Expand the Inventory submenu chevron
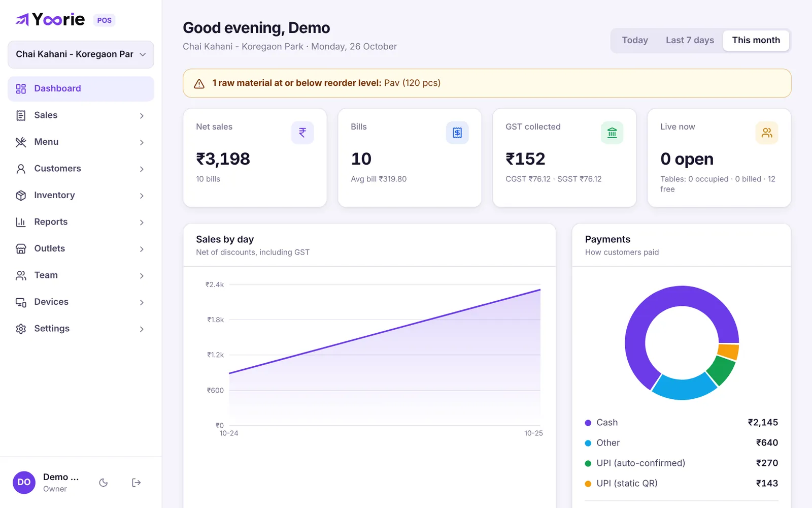This screenshot has height=508, width=812. [142, 196]
